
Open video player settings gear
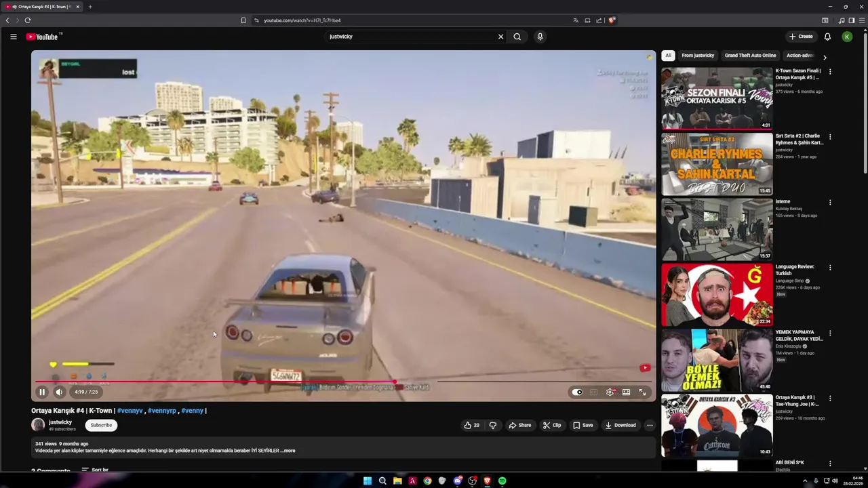610,392
